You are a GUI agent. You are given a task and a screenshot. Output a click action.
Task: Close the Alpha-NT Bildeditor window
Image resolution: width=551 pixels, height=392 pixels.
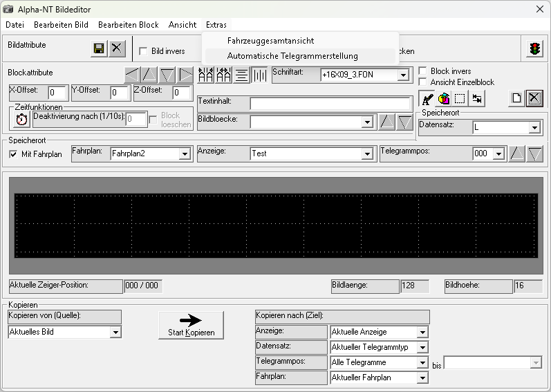(540, 9)
